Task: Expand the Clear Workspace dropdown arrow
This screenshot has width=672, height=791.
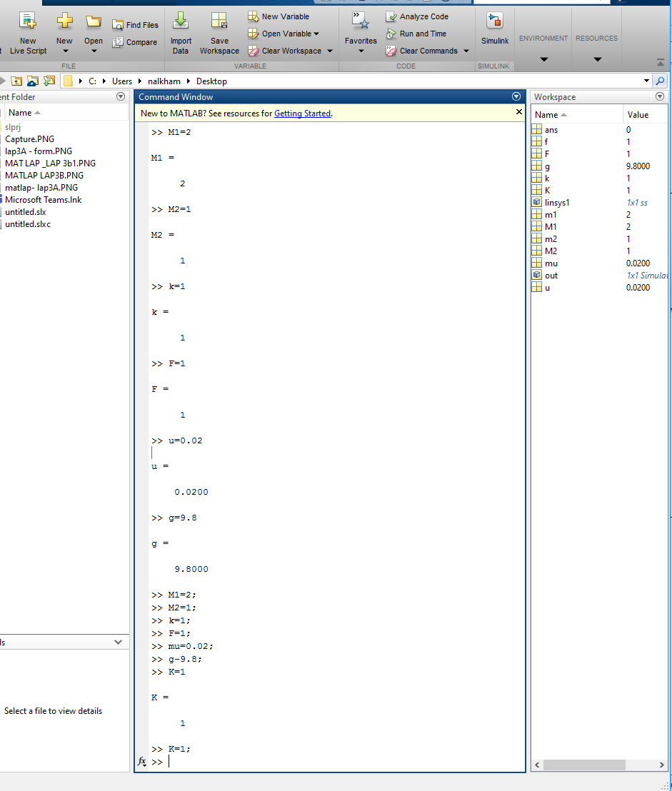Action: tap(330, 51)
